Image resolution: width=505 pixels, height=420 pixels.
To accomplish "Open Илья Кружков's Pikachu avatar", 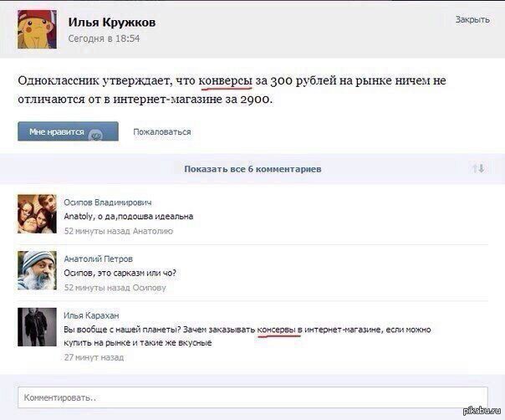I will coord(37,30).
